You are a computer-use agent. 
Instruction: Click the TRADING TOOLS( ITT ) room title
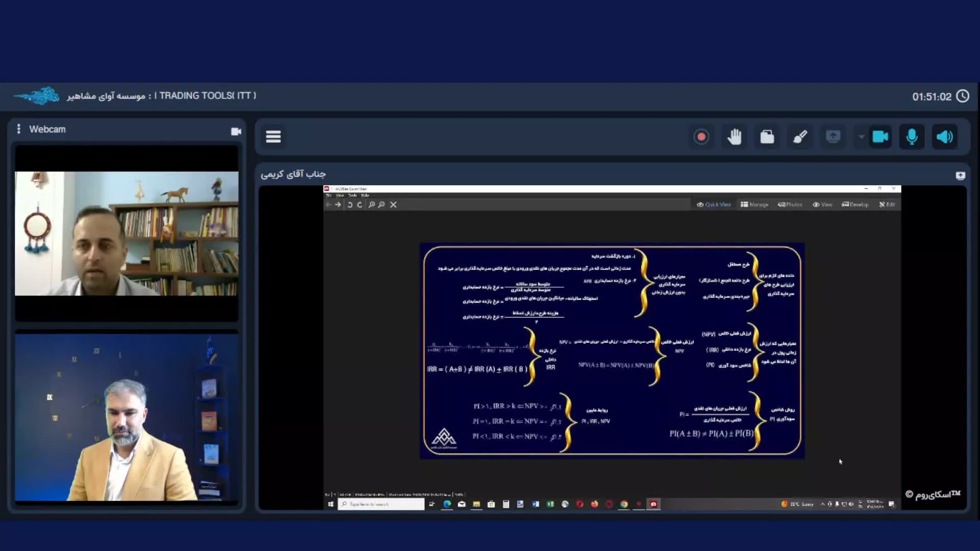coord(208,95)
